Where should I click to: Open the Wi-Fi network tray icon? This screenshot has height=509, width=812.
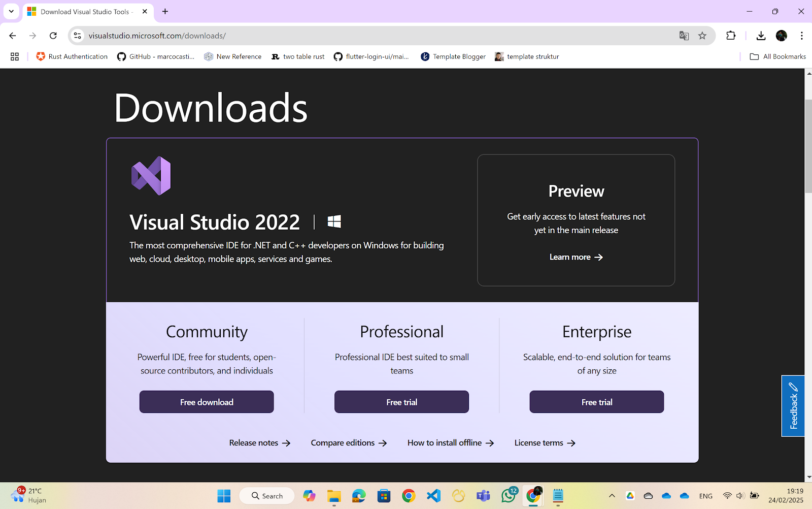coord(727,496)
